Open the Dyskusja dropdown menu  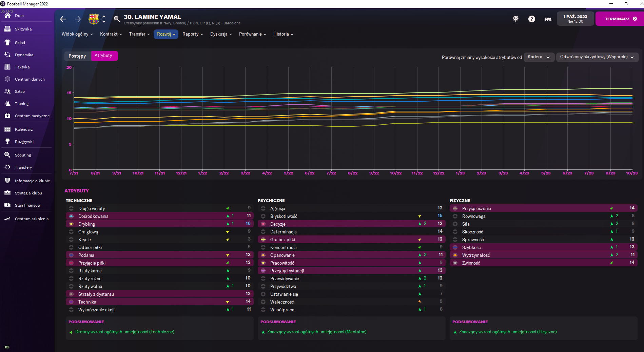pos(221,34)
